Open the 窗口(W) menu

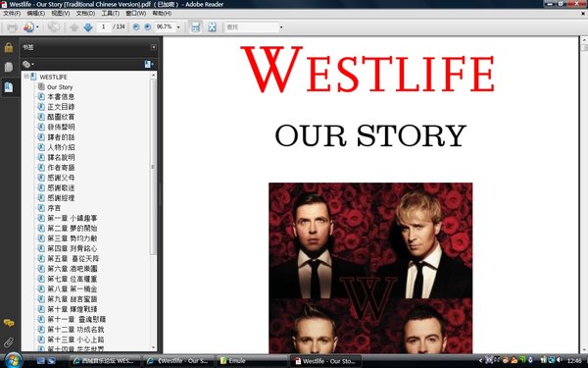pyautogui.click(x=136, y=13)
